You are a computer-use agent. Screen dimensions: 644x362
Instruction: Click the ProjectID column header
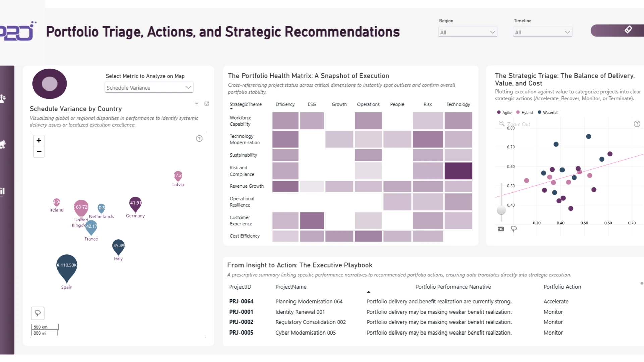pyautogui.click(x=240, y=287)
